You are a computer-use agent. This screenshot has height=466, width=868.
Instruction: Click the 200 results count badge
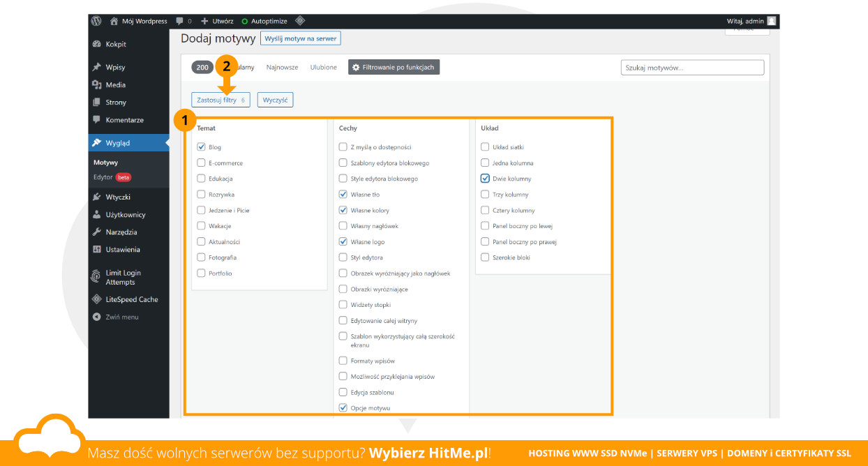202,68
